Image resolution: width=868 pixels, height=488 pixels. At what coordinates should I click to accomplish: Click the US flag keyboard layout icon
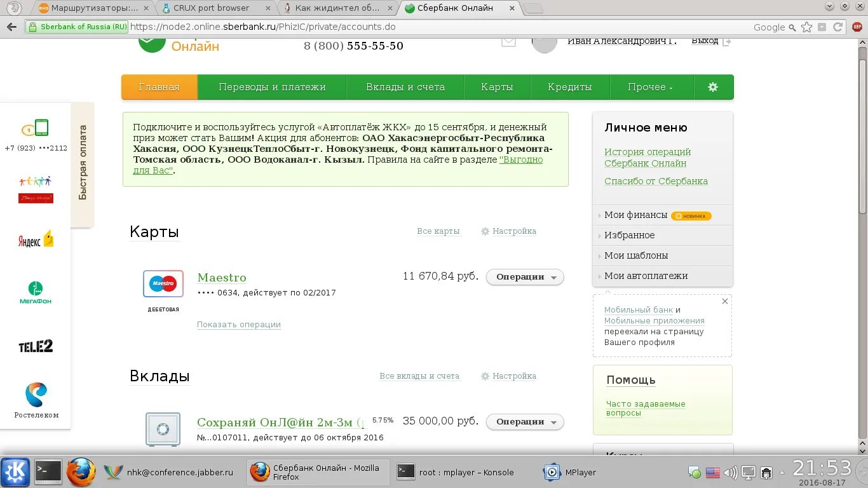click(713, 473)
